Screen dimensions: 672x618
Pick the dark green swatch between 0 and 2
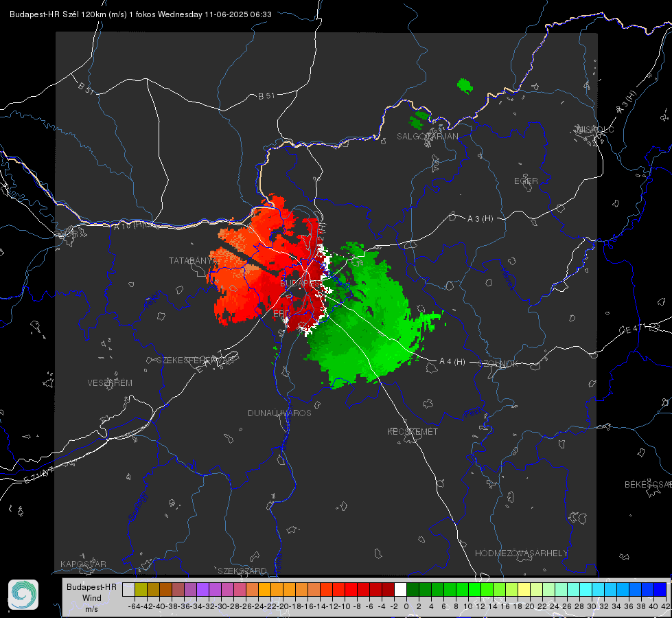(413, 589)
